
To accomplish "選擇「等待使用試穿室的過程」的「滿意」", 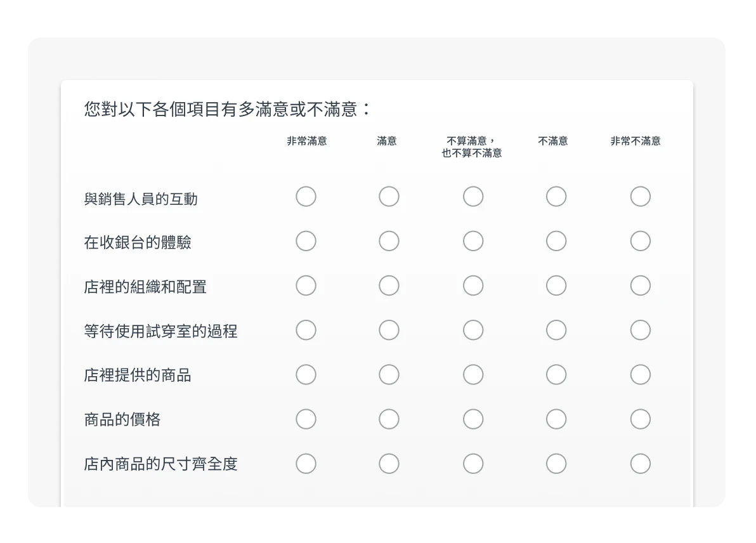I will tap(389, 330).
